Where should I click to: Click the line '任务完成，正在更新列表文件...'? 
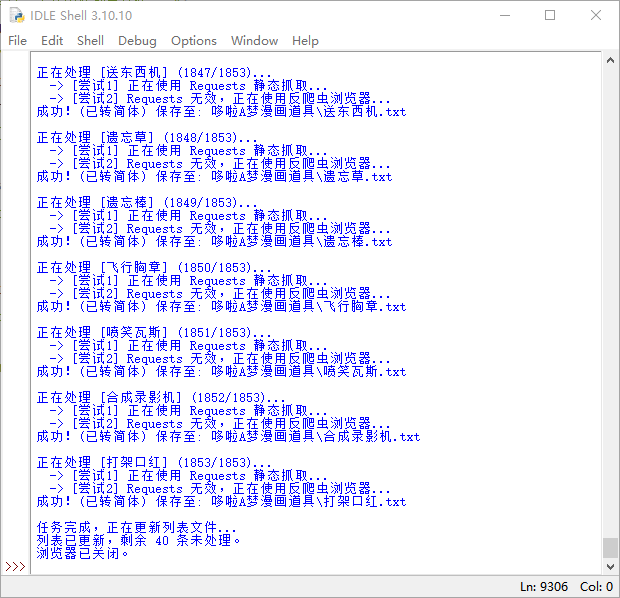coord(136,527)
